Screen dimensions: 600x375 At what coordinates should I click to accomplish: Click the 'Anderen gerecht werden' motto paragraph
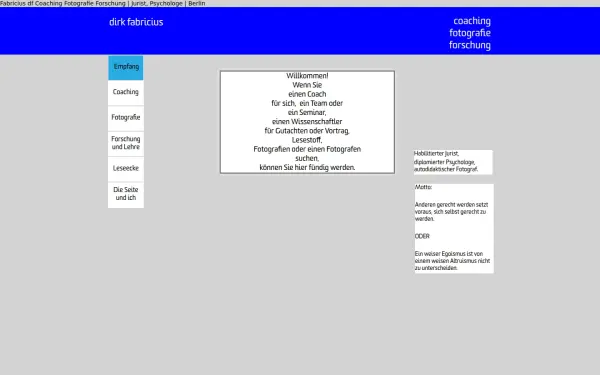click(452, 212)
